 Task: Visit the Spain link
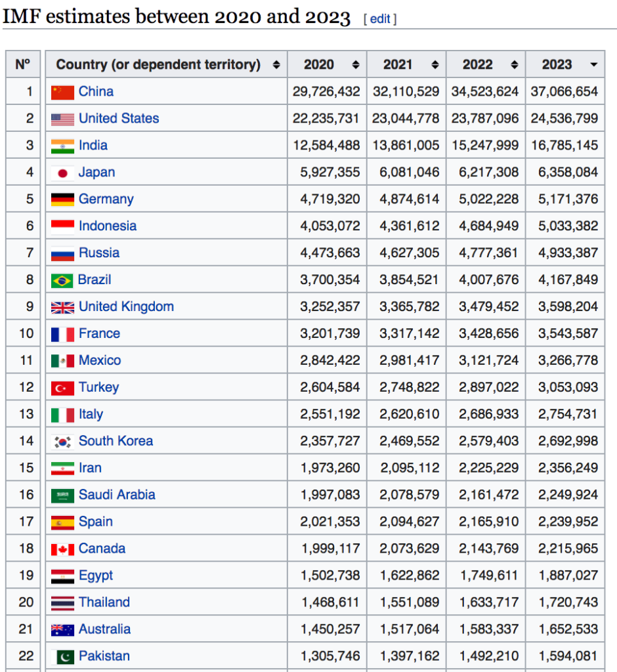[96, 522]
